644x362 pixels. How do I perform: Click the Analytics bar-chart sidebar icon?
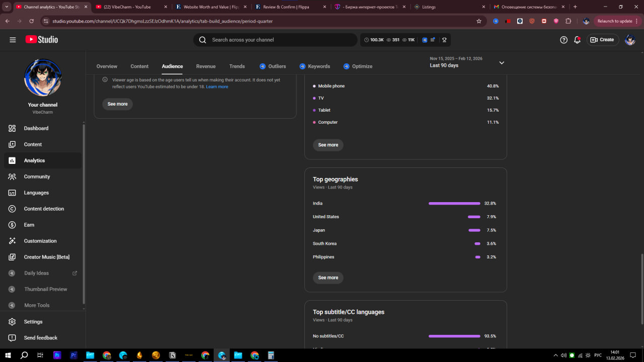pyautogui.click(x=12, y=160)
